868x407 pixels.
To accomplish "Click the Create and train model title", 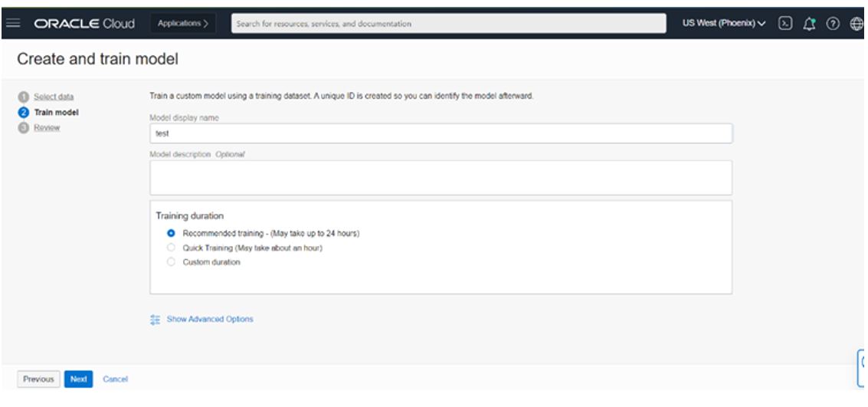I will pos(97,59).
